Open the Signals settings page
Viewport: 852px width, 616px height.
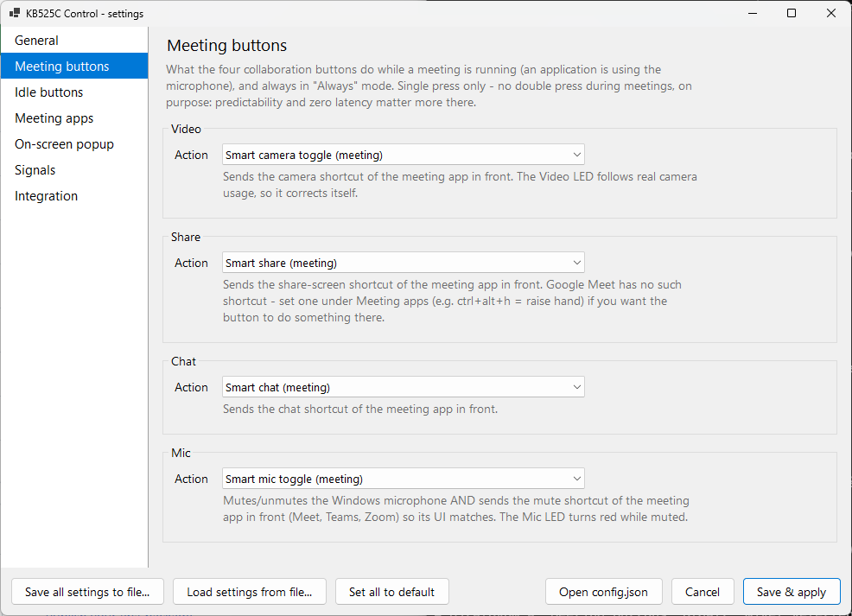[74, 170]
